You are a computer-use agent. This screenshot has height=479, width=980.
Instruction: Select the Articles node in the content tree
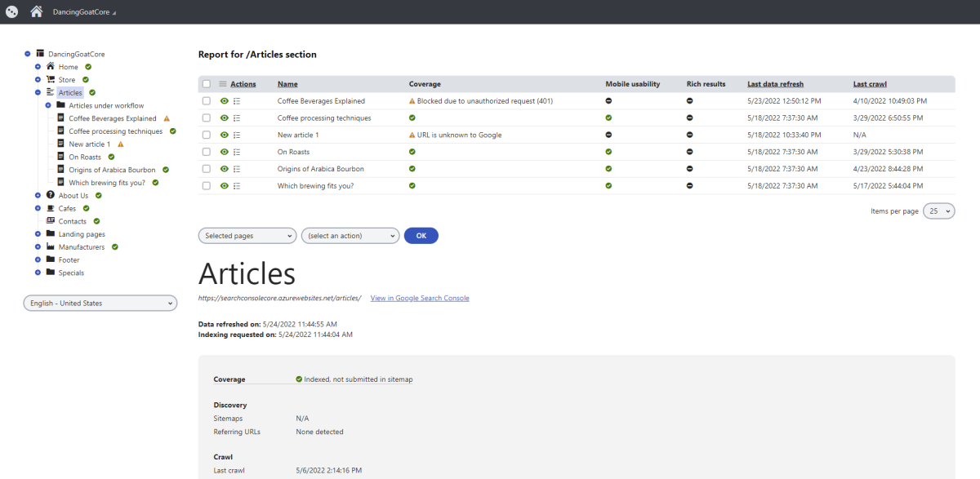click(72, 91)
